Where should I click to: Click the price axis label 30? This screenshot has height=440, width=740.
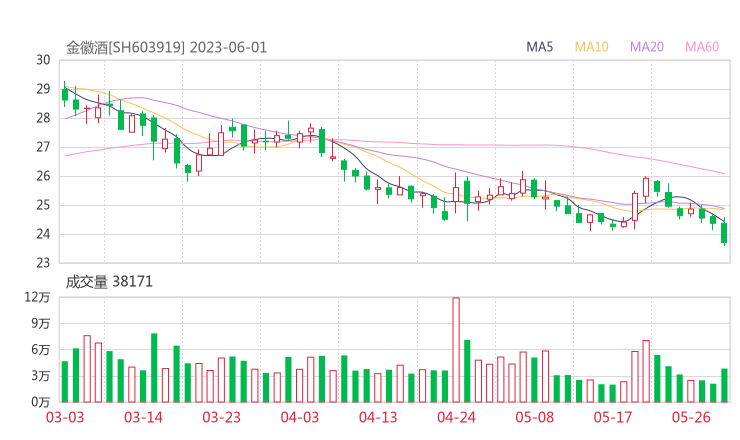(43, 60)
